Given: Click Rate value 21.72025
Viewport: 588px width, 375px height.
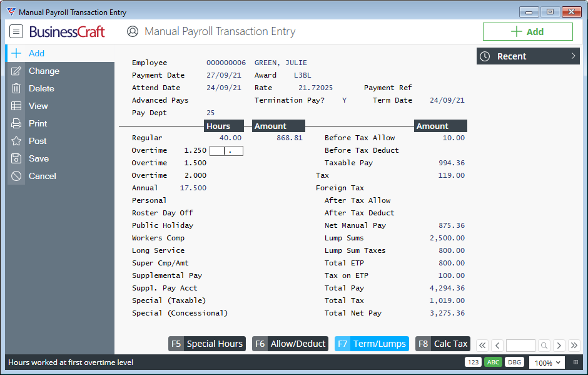Looking at the screenshot, I should tap(315, 88).
